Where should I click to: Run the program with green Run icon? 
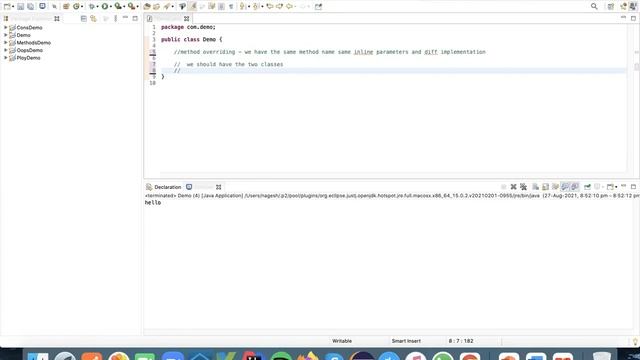(105, 6)
